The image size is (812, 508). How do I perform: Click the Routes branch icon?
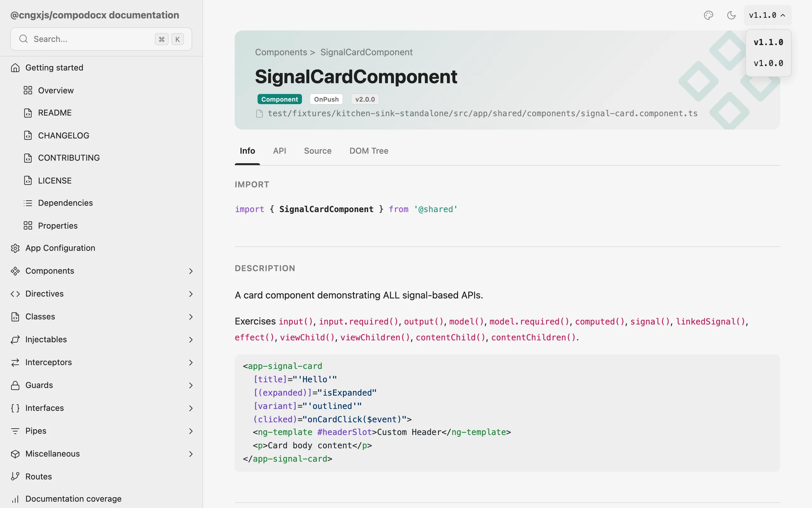click(15, 477)
